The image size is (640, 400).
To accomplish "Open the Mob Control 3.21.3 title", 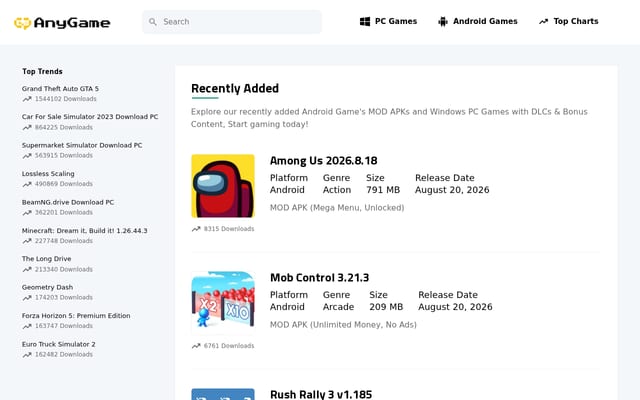I will [x=319, y=278].
